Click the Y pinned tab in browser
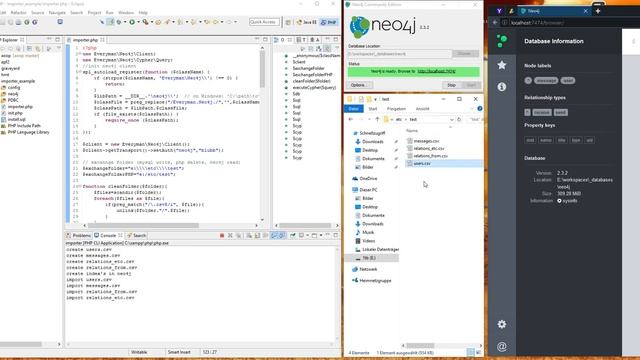The height and width of the screenshot is (360, 640). [x=499, y=11]
